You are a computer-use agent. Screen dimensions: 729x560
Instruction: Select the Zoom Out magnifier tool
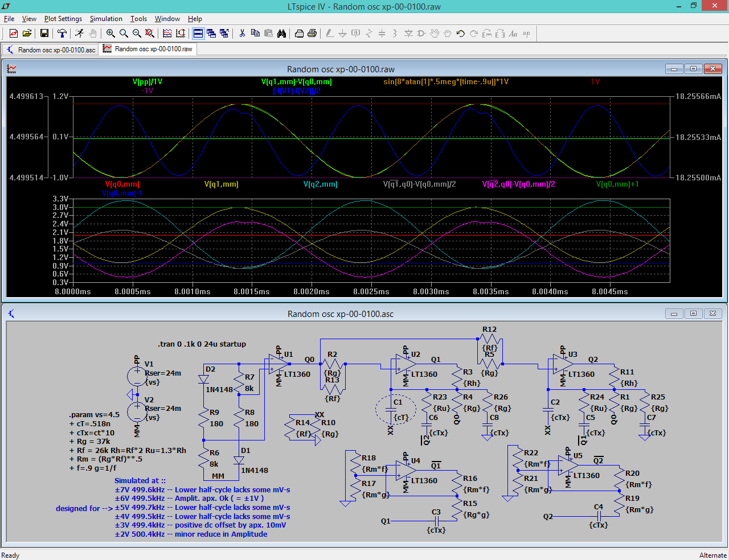click(137, 34)
